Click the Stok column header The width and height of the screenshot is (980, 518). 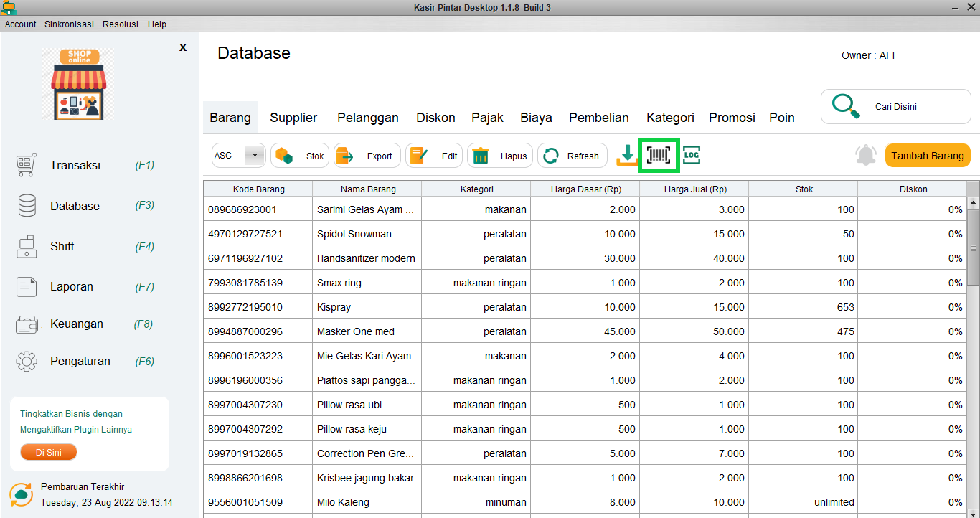804,189
